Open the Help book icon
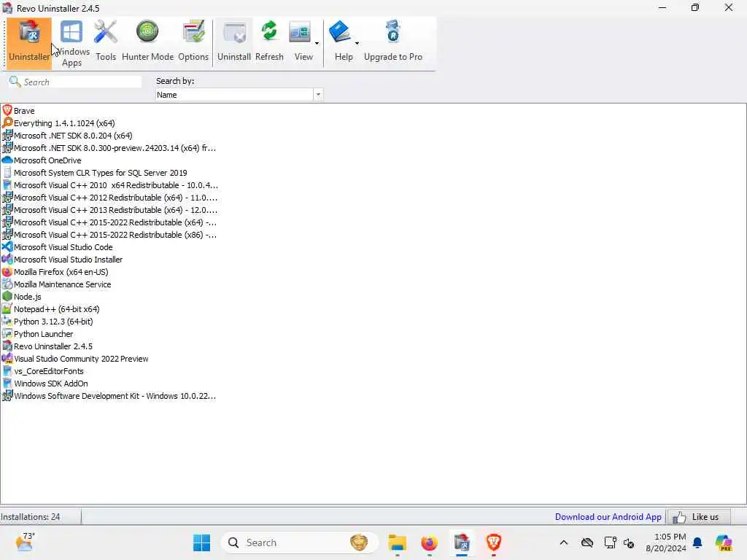Viewport: 747px width, 560px height. (x=340, y=32)
